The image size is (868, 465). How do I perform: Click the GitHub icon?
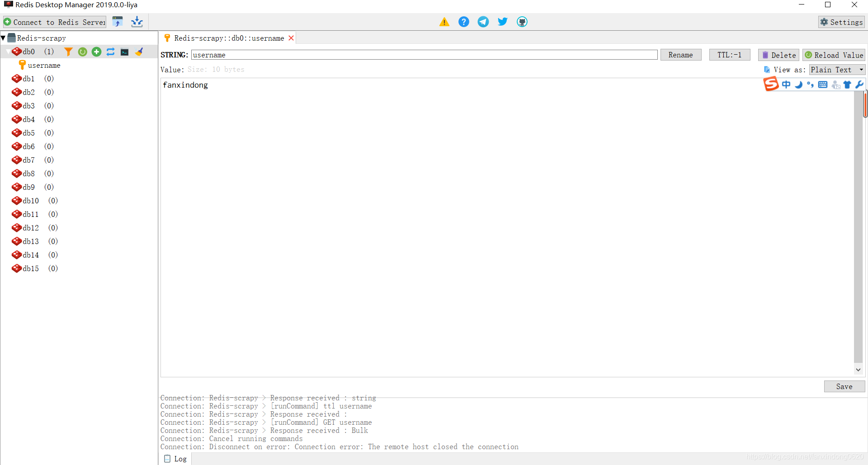522,22
